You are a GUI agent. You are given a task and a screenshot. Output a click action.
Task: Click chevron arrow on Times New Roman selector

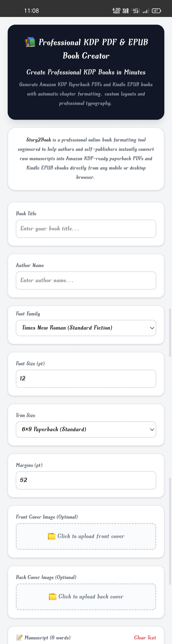[152, 328]
